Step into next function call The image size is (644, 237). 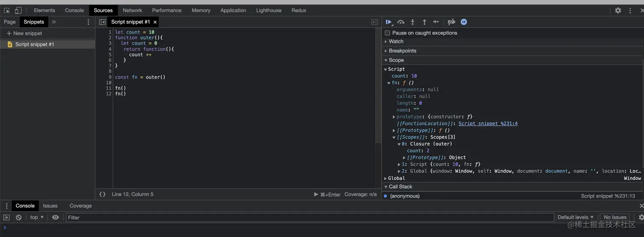click(412, 22)
